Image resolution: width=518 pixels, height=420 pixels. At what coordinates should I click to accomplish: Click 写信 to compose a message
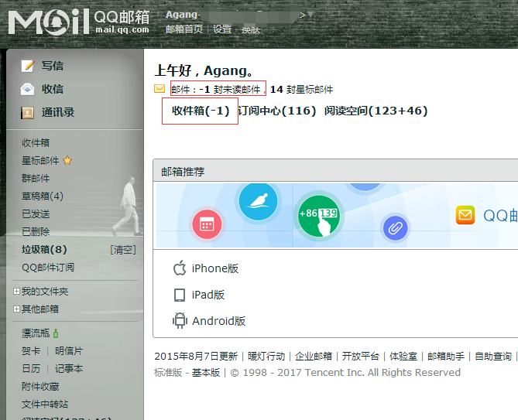(x=53, y=66)
